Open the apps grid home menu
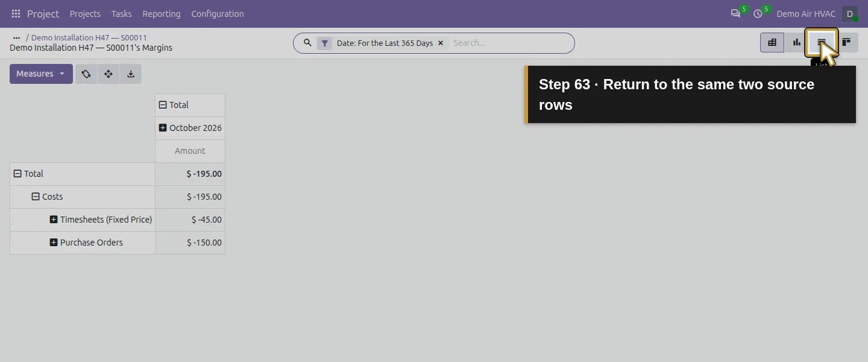Viewport: 868px width, 362px height. (16, 14)
